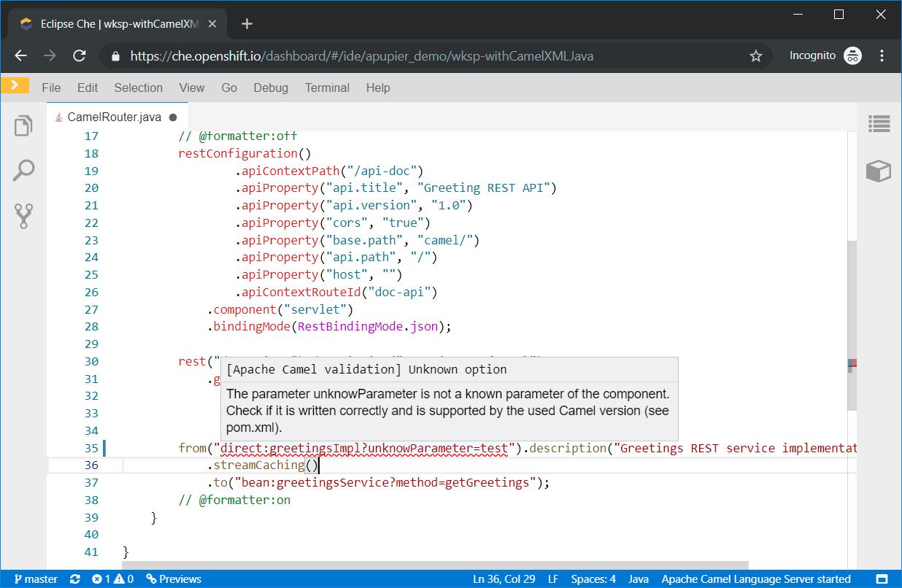This screenshot has height=588, width=902.
Task: Show the Outline view on right sidebar
Action: pyautogui.click(x=879, y=125)
